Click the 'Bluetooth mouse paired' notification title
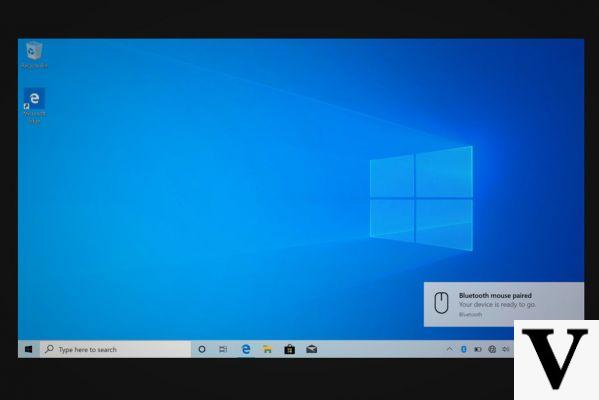This screenshot has height=400, width=599. (495, 295)
